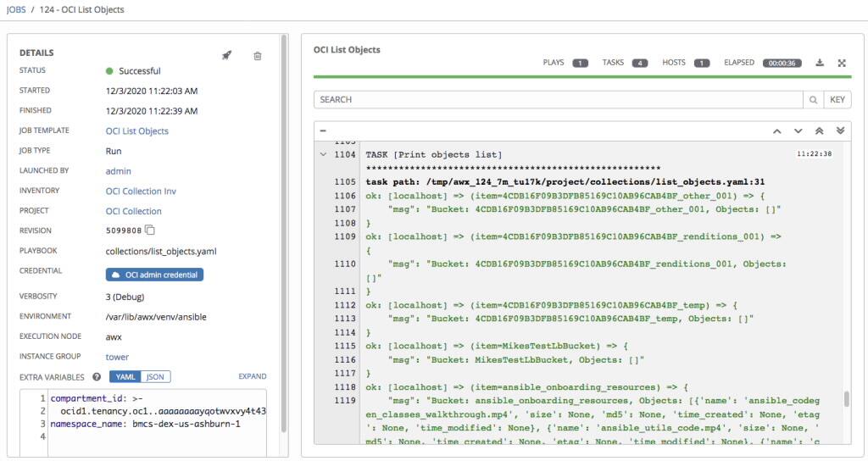The image size is (868, 461).
Task: Delete the job using the trash icon
Action: coord(258,56)
